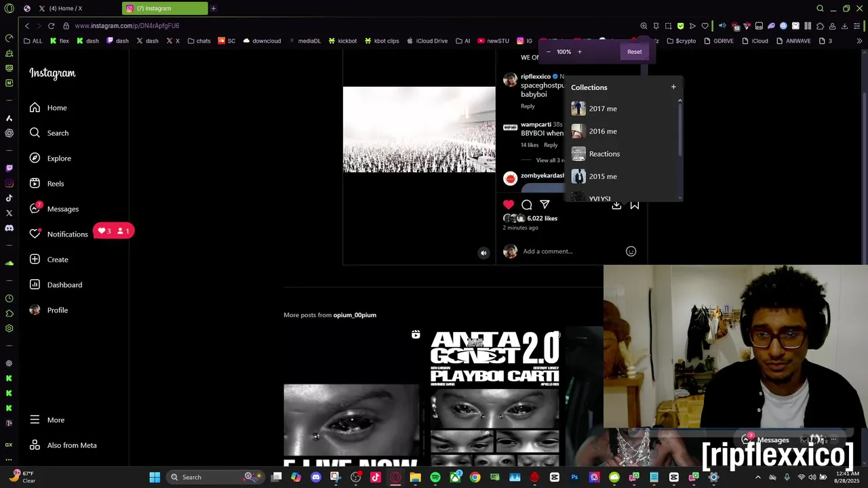Open the downcloud bookmark
The image size is (868, 488).
(x=262, y=41)
